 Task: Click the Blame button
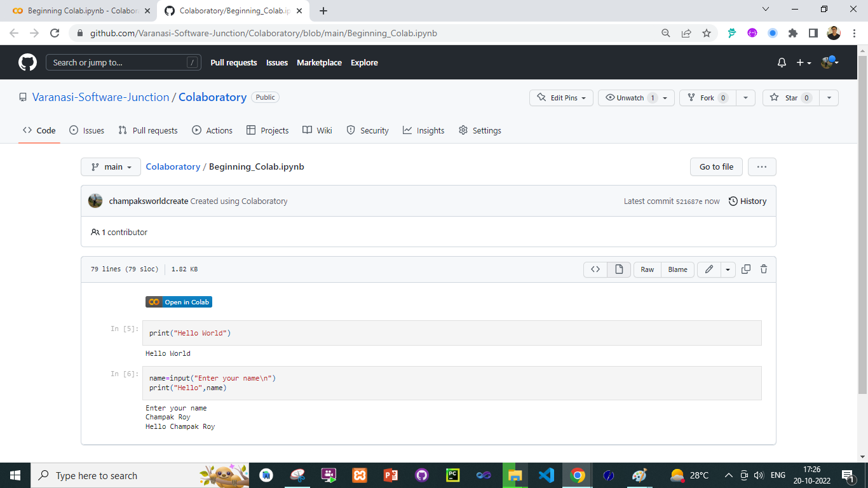point(677,269)
